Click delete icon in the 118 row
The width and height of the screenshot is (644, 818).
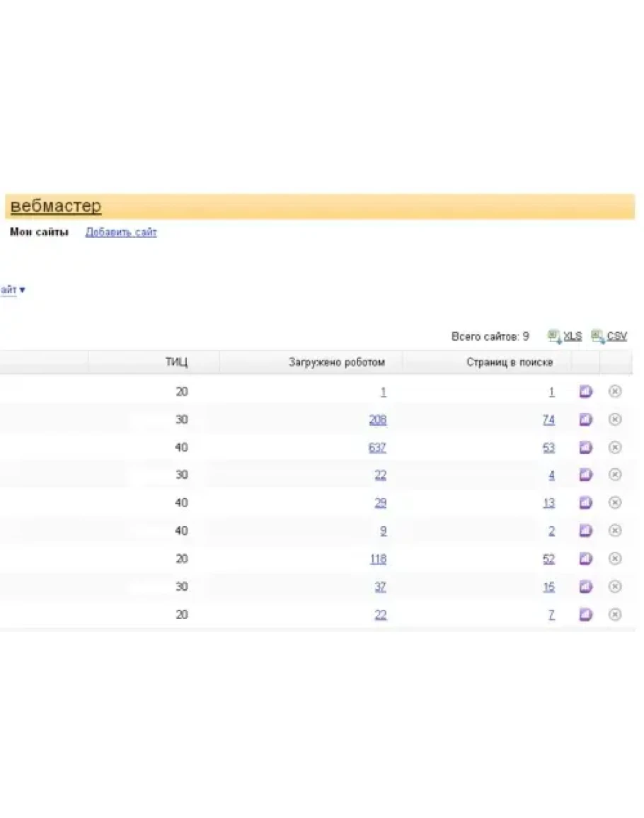(x=615, y=559)
